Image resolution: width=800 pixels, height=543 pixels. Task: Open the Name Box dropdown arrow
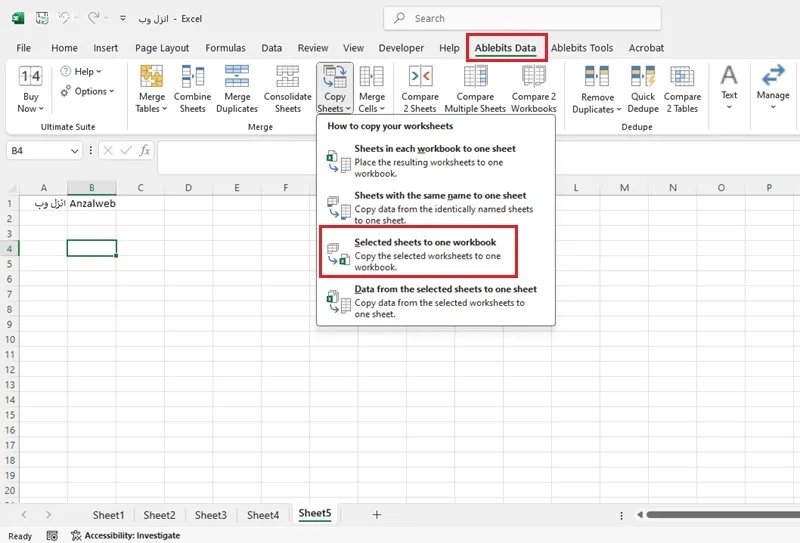point(74,151)
